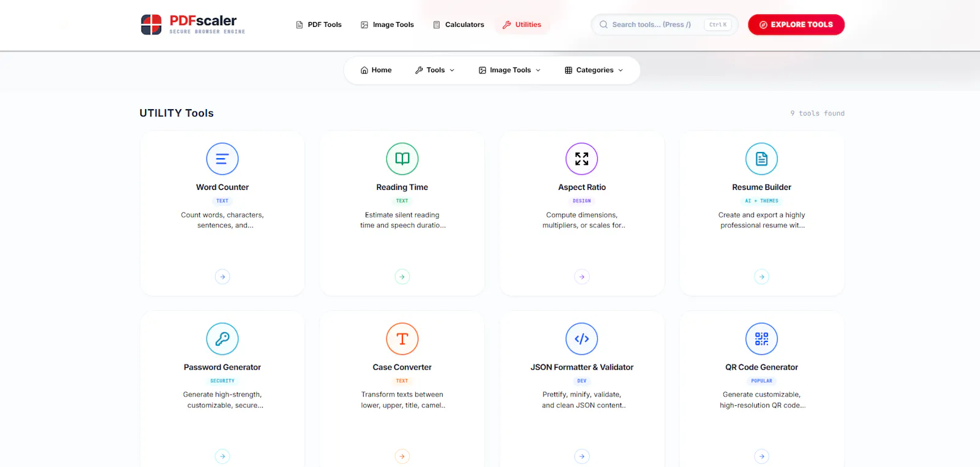Click the arrow on Password Generator card
The height and width of the screenshot is (467, 980).
222,457
